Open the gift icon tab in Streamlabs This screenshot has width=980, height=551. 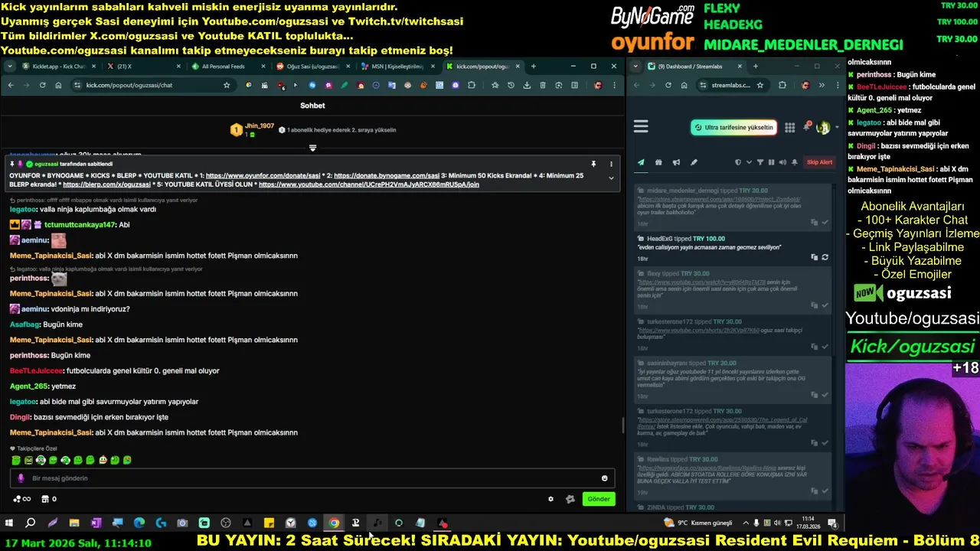(658, 162)
